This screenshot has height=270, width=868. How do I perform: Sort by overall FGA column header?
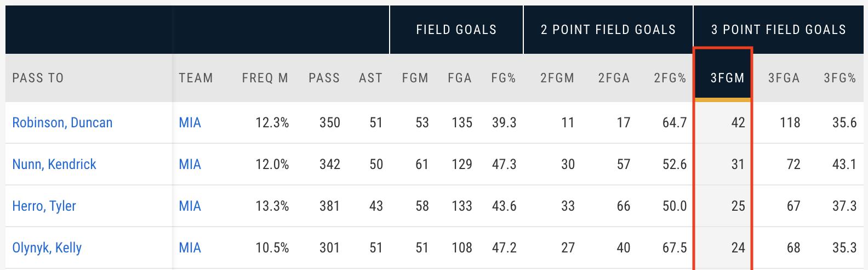pos(459,78)
